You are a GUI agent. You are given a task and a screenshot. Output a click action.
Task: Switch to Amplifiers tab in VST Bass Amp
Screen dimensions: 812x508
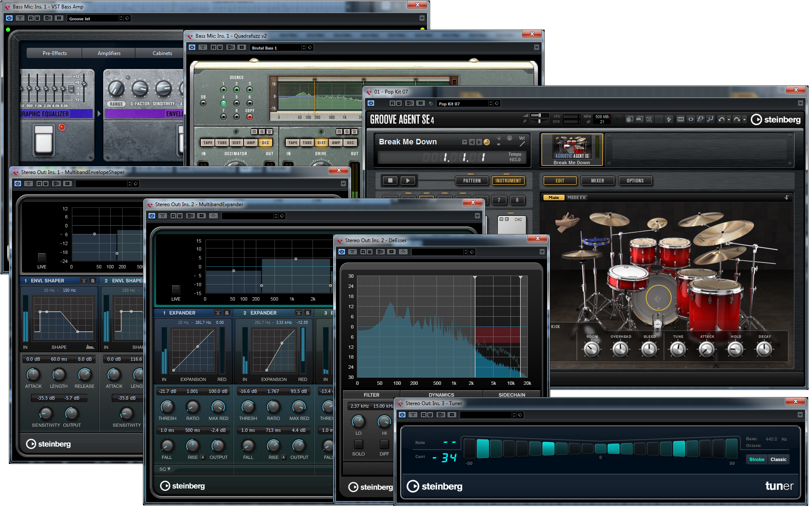[x=109, y=53]
